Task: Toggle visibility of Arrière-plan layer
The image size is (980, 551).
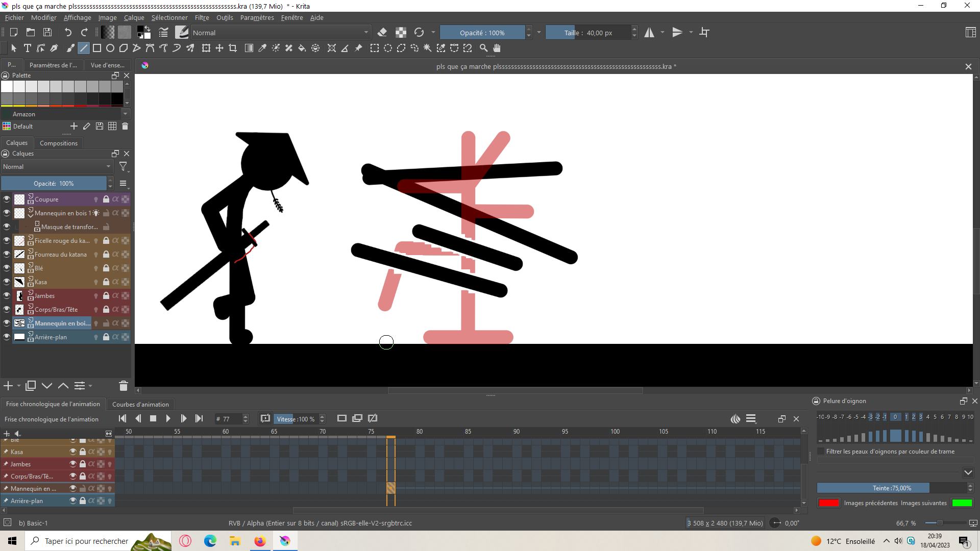Action: point(7,337)
